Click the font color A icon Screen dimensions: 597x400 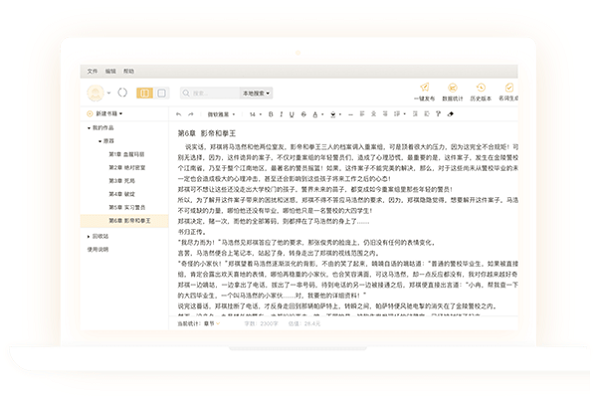315,114
